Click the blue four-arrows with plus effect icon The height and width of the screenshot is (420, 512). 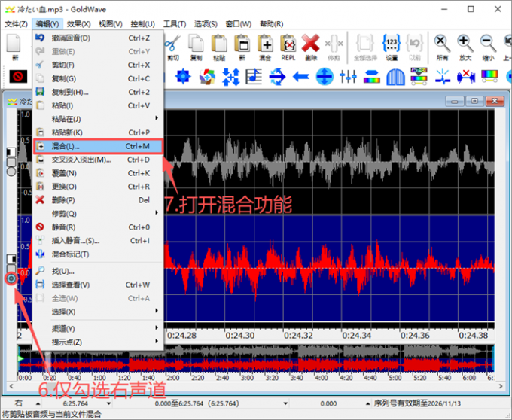pos(231,77)
